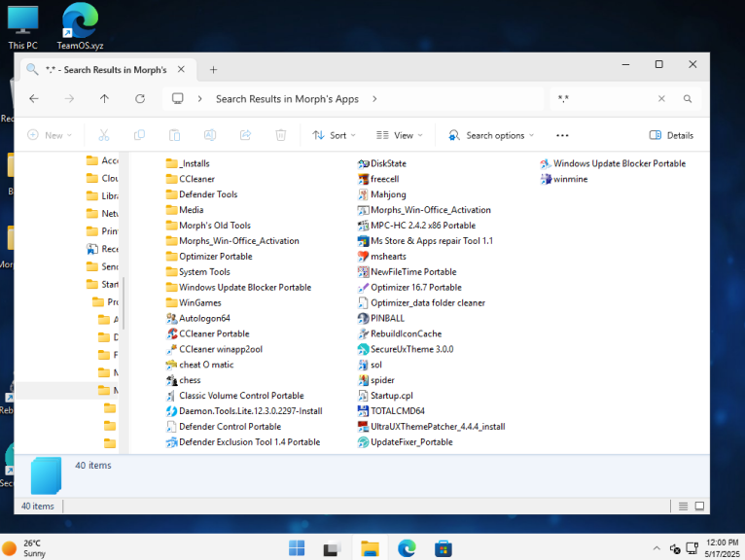Click the Paste toolbar icon
This screenshot has height=560, width=745.
pos(174,135)
